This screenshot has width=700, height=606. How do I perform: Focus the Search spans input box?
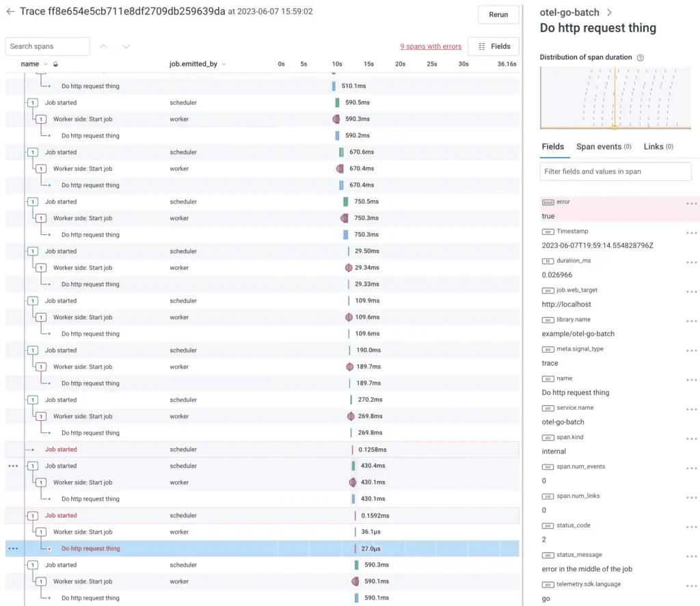point(48,46)
